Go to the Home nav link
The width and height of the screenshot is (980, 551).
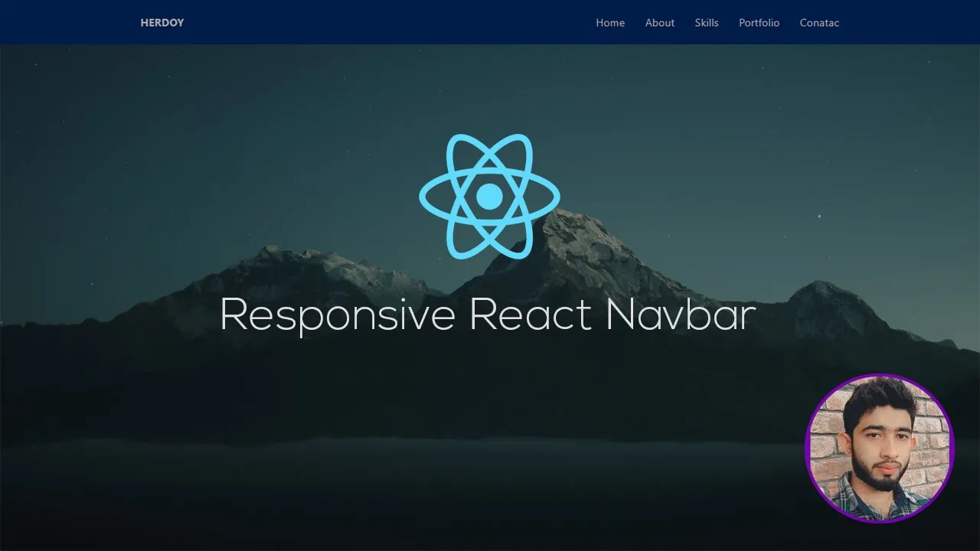(610, 23)
